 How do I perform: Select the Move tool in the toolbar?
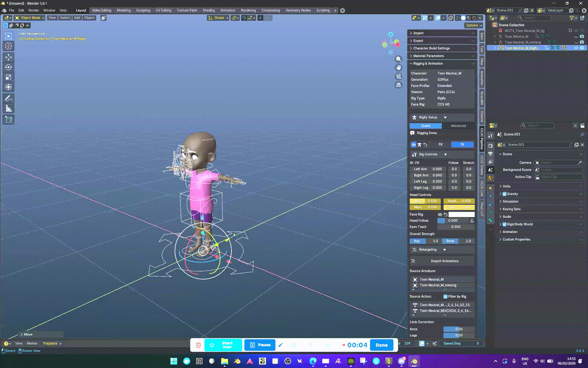click(x=9, y=57)
